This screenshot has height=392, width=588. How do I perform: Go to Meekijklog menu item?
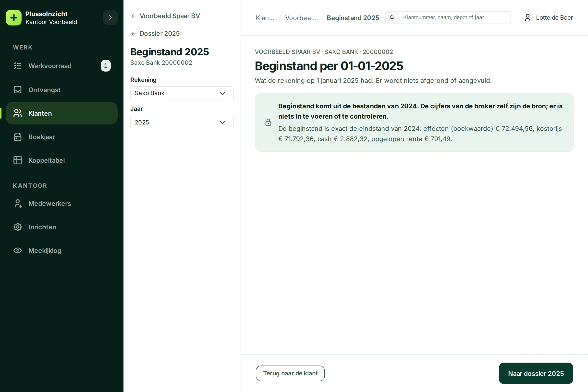coord(62,250)
